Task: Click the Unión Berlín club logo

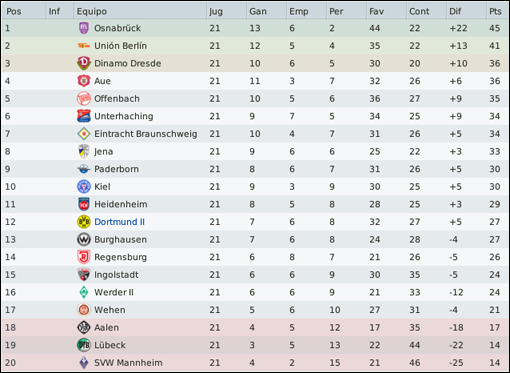Action: coord(84,46)
